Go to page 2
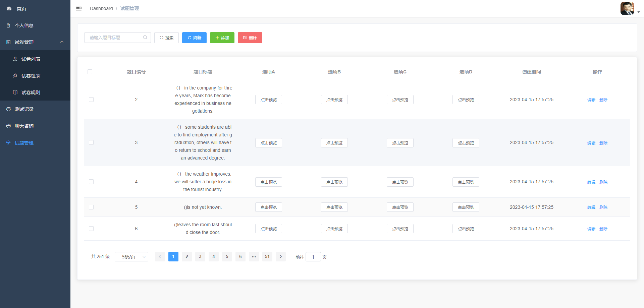 187,257
